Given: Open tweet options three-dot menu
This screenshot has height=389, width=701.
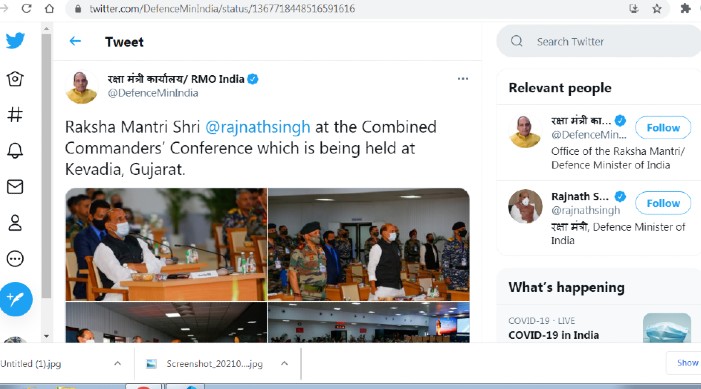Looking at the screenshot, I should 463,79.
